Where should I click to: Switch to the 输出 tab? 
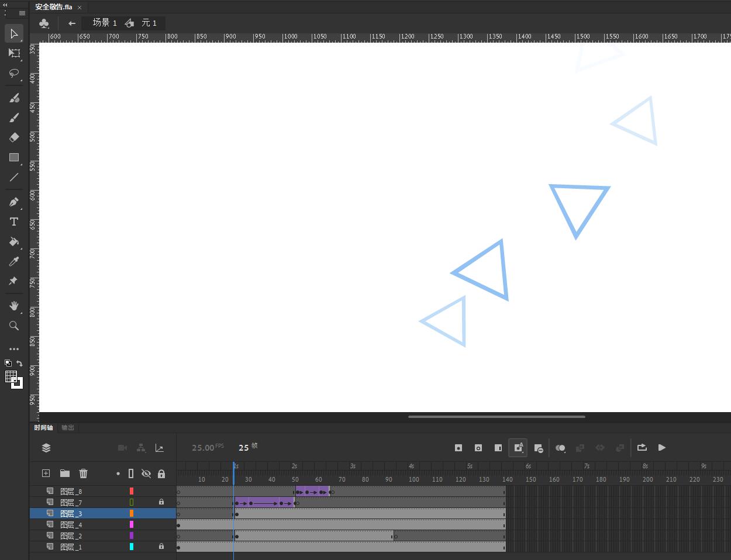(68, 427)
